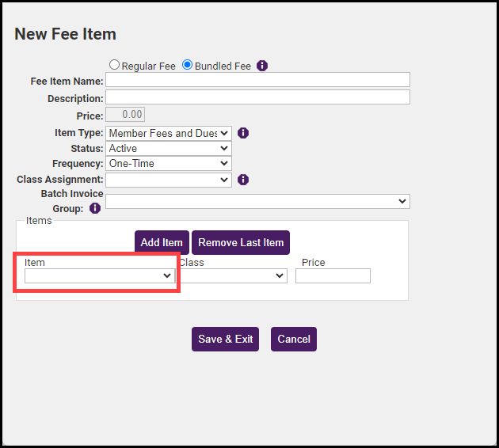Click the Price field in Items row
The image size is (499, 448).
[x=333, y=275]
